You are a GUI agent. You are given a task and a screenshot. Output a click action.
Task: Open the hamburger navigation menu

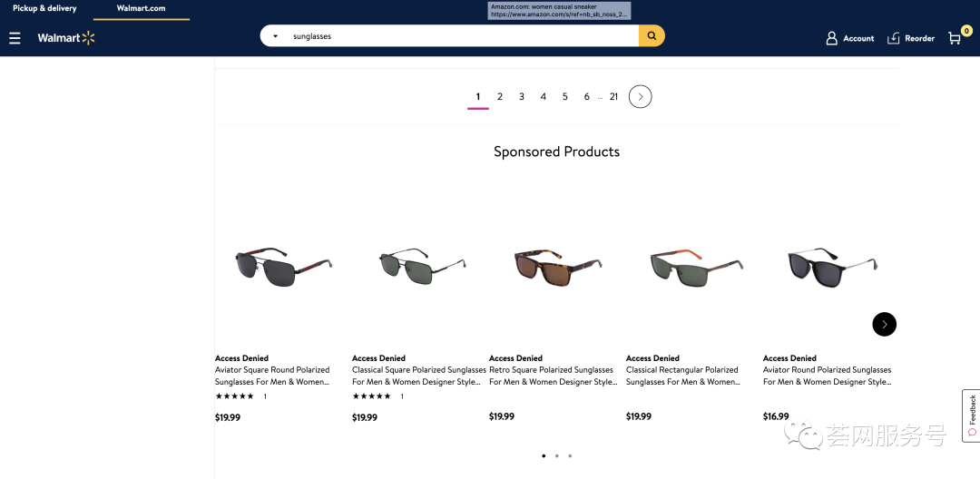pyautogui.click(x=15, y=38)
